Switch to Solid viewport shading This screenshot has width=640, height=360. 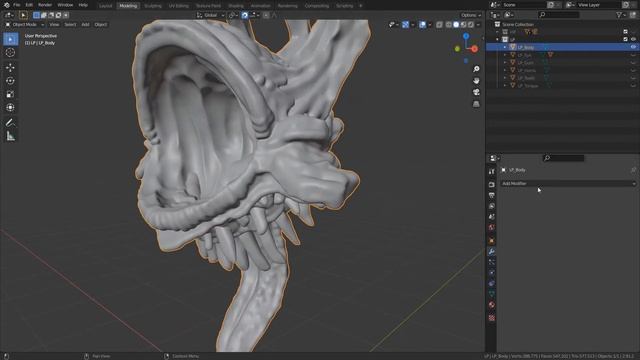click(x=456, y=25)
